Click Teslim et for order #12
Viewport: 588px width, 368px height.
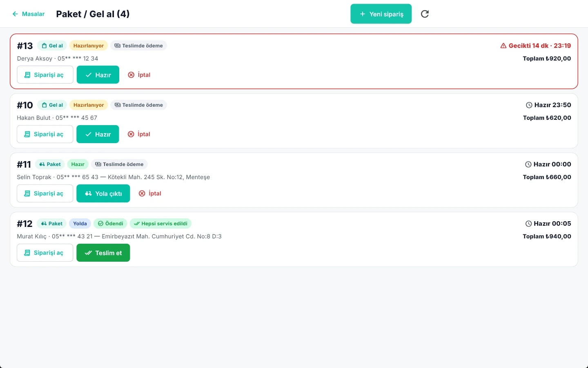(103, 253)
